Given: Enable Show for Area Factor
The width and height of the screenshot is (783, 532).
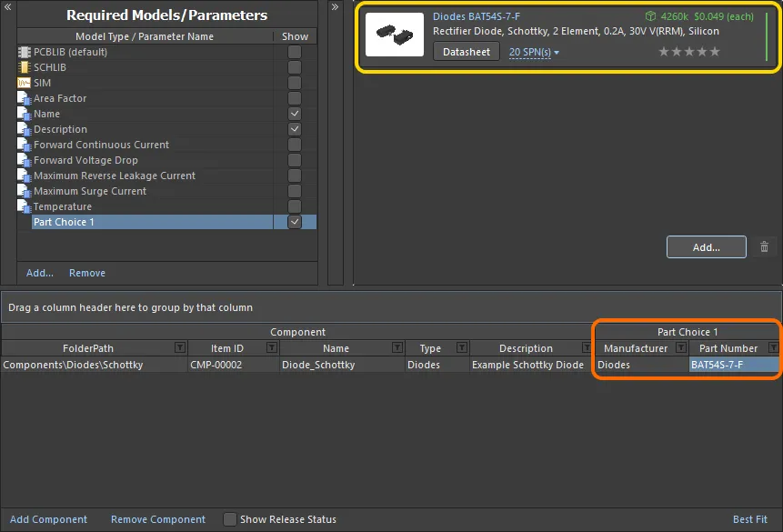Looking at the screenshot, I should [x=295, y=98].
